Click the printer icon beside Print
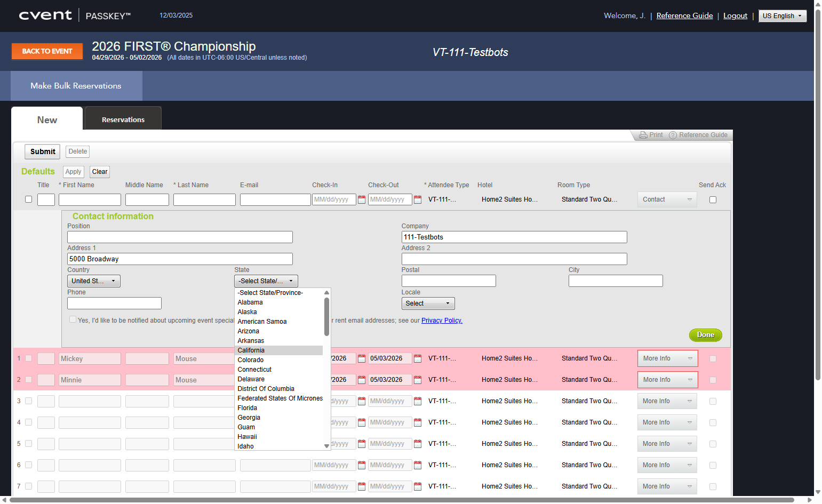Viewport: 822px width, 504px height. coord(643,135)
